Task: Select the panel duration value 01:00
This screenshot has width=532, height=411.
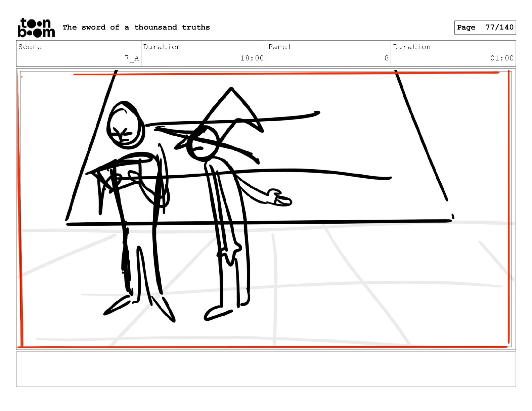Action: click(x=502, y=58)
